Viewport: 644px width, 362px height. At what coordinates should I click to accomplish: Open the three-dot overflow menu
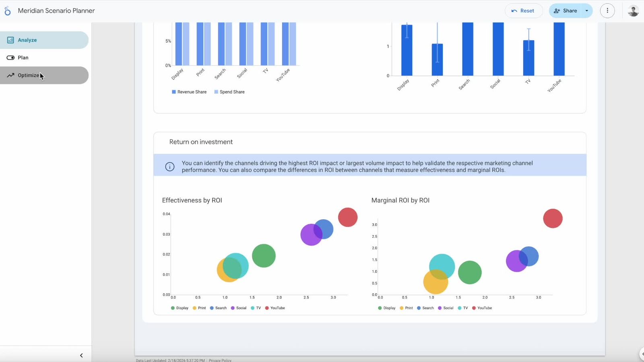click(607, 10)
